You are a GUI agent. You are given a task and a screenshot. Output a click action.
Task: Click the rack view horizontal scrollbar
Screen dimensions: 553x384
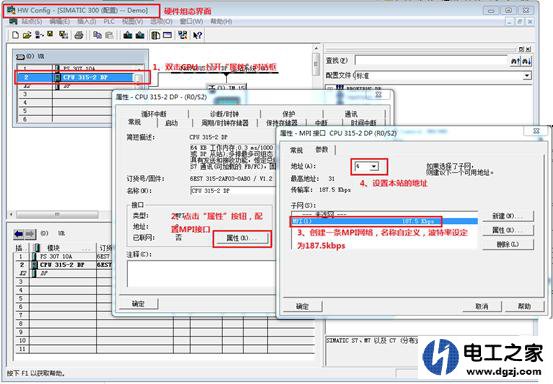coord(57,214)
